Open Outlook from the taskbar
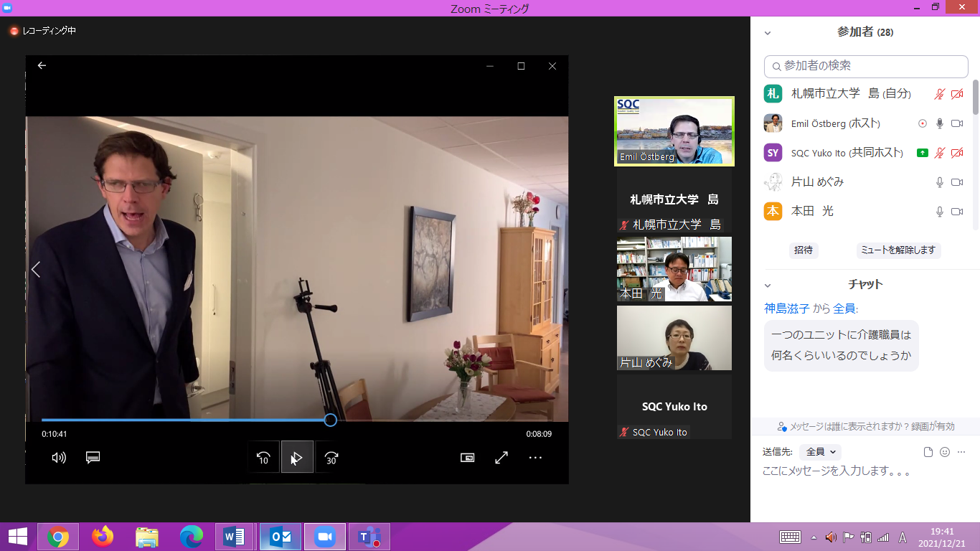The height and width of the screenshot is (551, 980). coord(280,537)
